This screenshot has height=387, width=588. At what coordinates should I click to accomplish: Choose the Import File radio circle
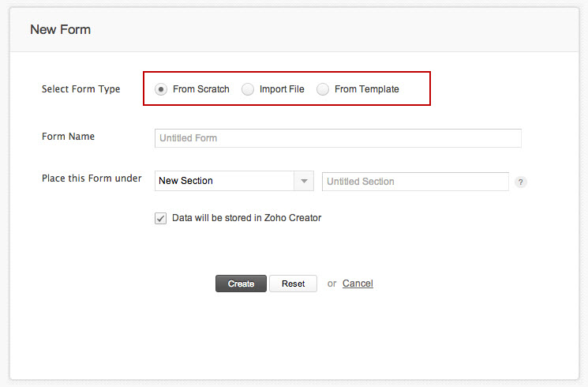248,89
